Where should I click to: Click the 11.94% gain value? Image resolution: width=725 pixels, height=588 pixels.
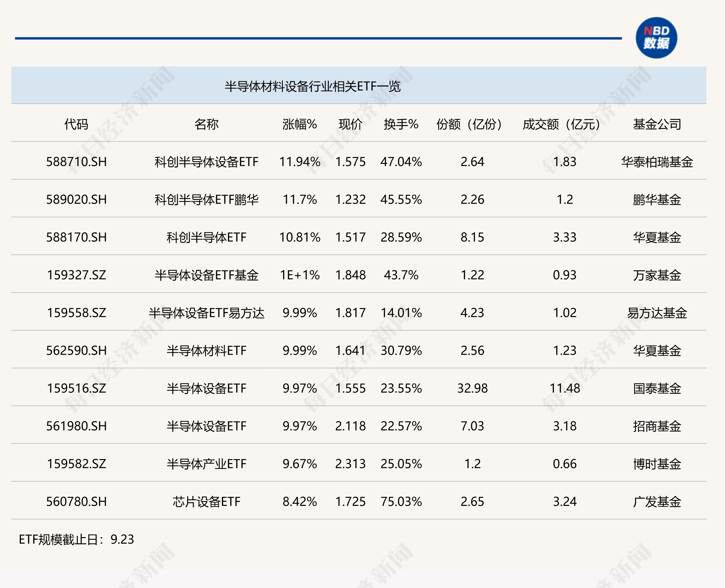tap(300, 162)
